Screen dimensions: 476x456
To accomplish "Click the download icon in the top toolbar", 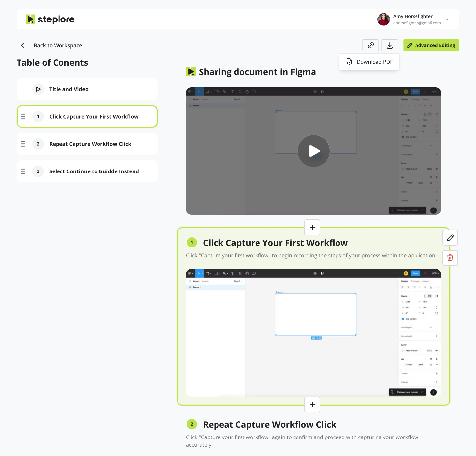I will point(390,45).
